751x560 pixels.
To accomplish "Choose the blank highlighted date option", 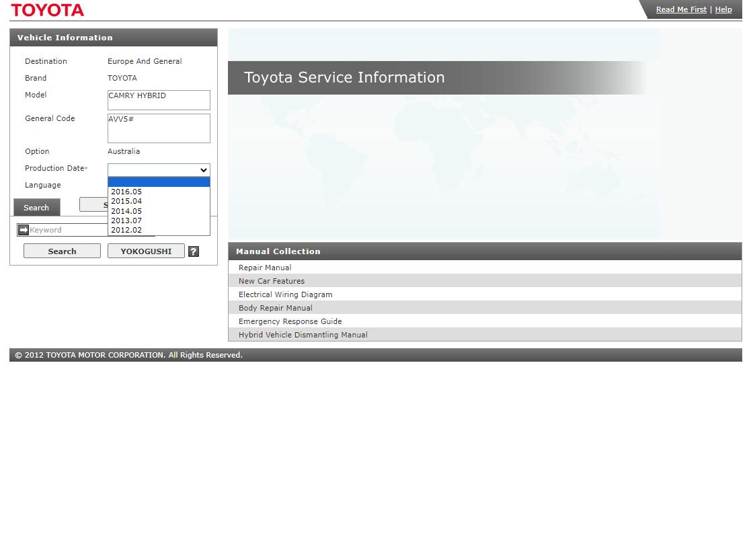I will click(159, 182).
